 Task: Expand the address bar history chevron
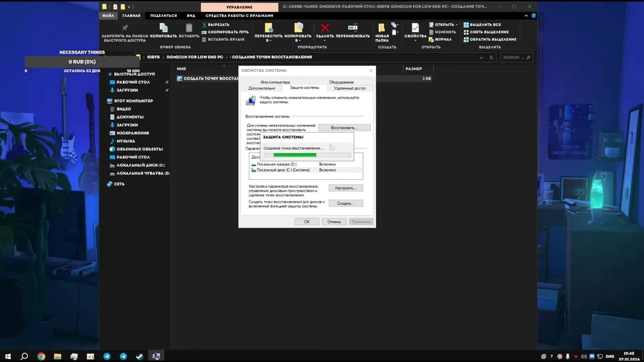481,57
